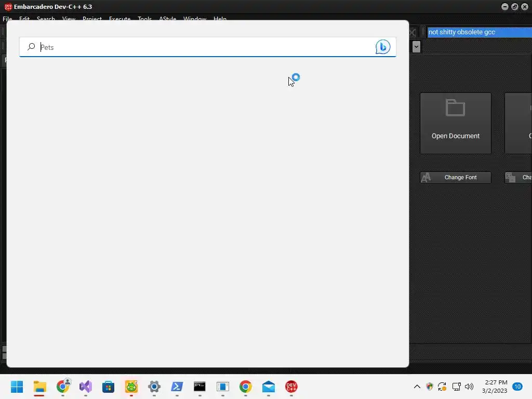Open the Execute menu in Dev-C++
The width and height of the screenshot is (532, 399).
[119, 19]
